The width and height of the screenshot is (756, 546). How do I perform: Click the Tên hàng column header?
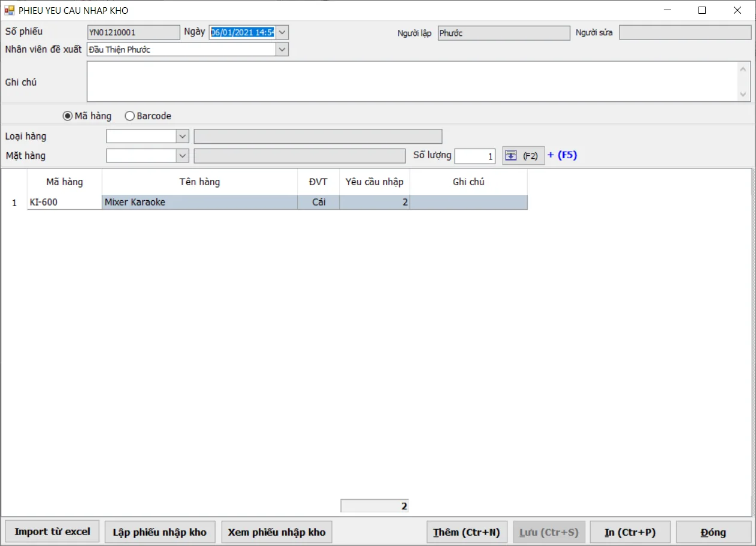coord(199,182)
